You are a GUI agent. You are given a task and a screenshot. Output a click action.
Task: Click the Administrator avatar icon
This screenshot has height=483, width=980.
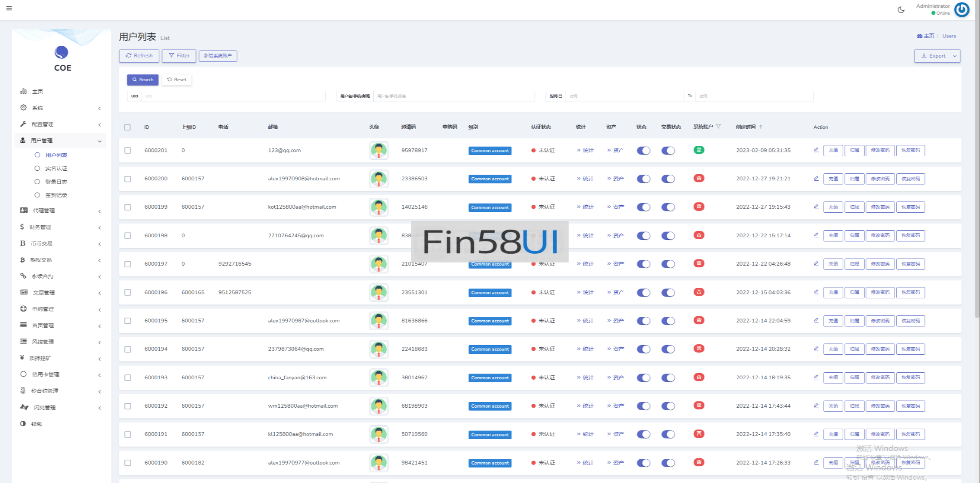tap(962, 10)
